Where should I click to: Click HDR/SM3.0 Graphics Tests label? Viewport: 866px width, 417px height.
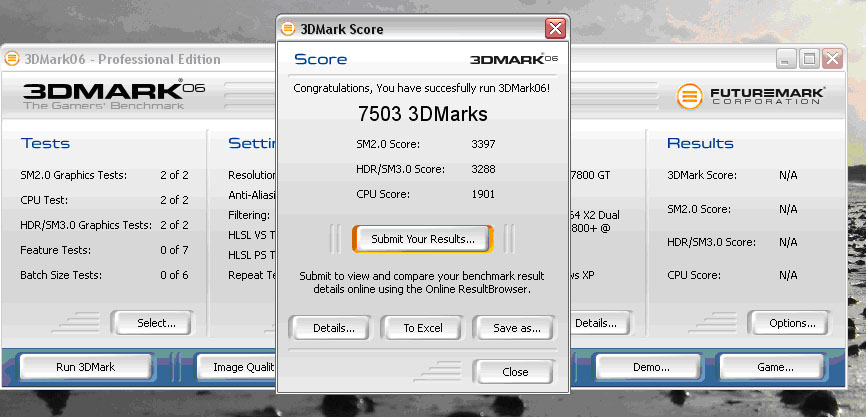(86, 225)
